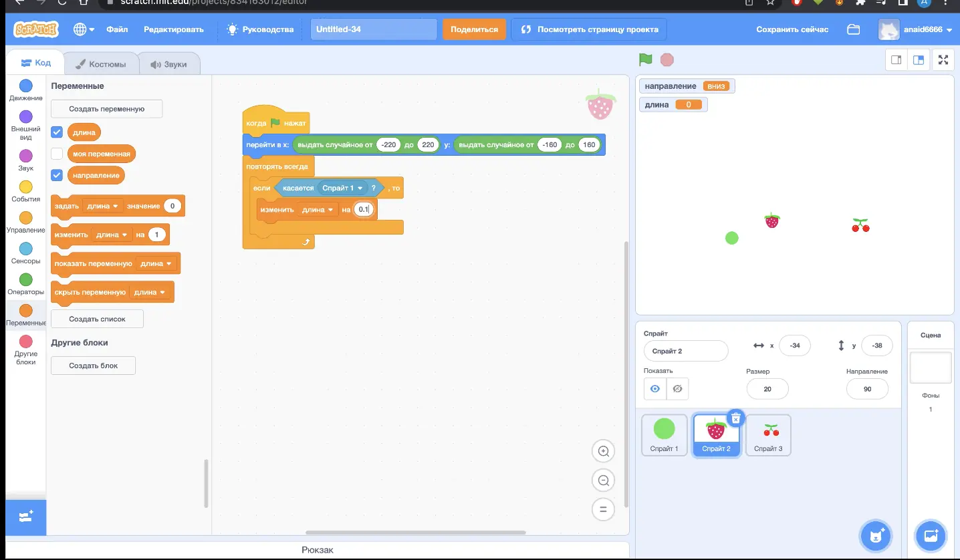Open variable dropdown in скрыть переменную block
This screenshot has height=560, width=960.
pos(150,292)
